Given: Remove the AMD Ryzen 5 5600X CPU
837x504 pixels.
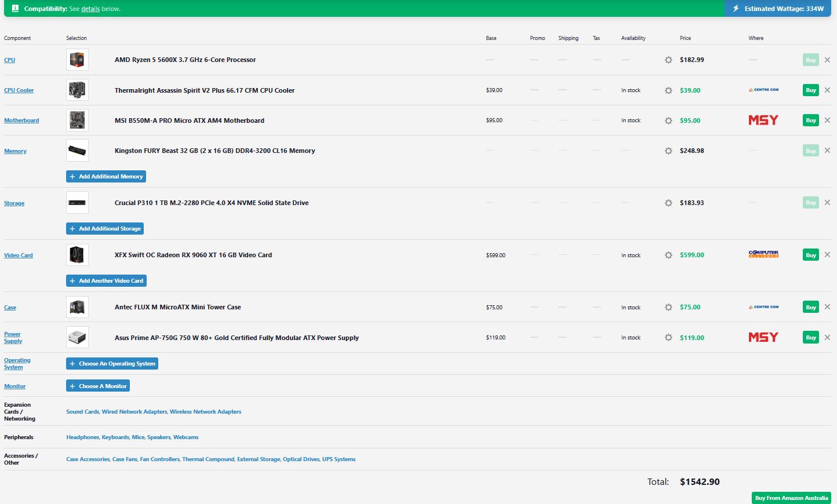Looking at the screenshot, I should pos(827,60).
